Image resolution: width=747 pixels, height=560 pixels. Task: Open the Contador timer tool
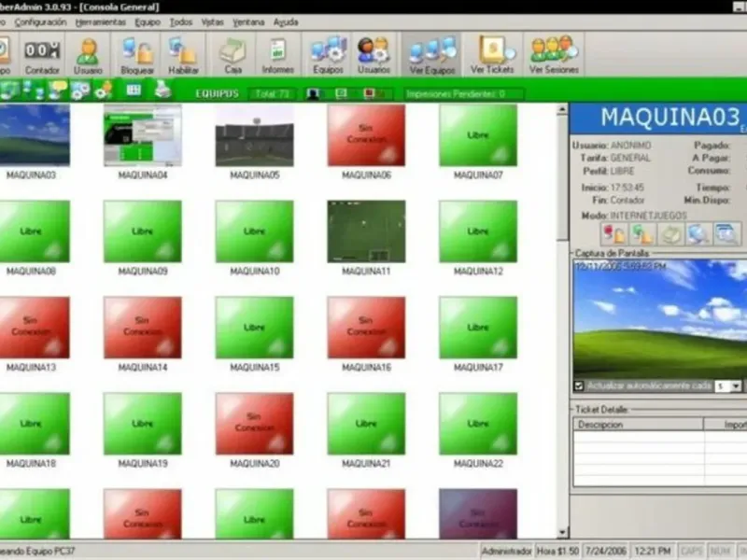pyautogui.click(x=42, y=54)
